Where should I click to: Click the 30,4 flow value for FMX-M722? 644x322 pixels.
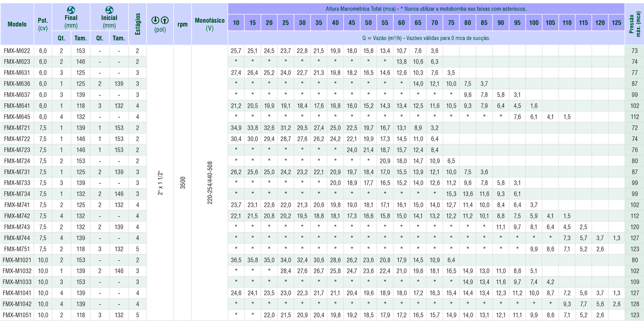click(x=236, y=139)
